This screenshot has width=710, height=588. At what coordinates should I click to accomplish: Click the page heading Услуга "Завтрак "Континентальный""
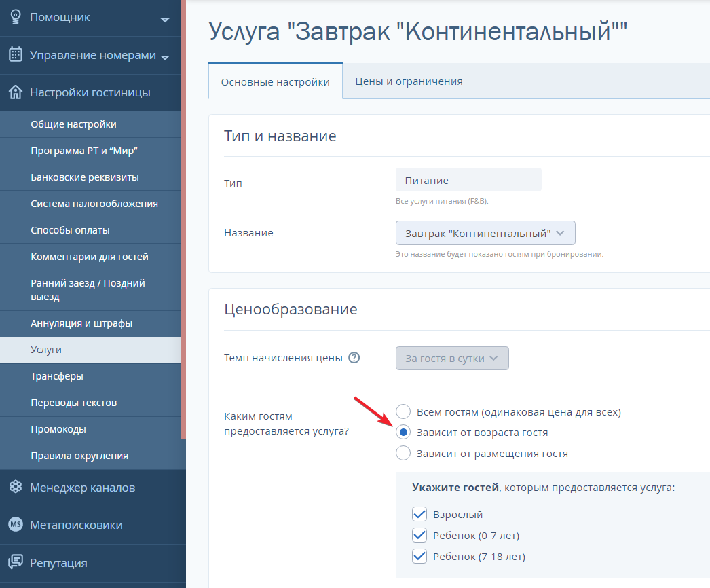417,32
